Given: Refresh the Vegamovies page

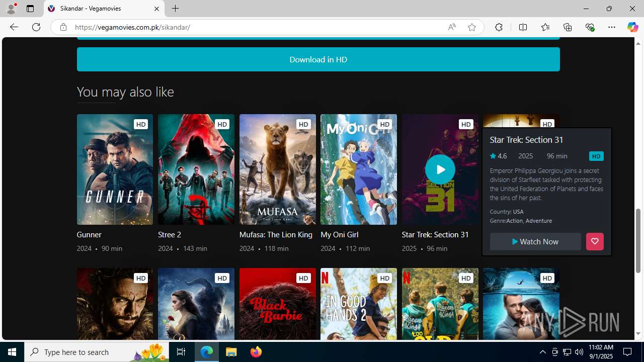Looking at the screenshot, I should (x=36, y=27).
